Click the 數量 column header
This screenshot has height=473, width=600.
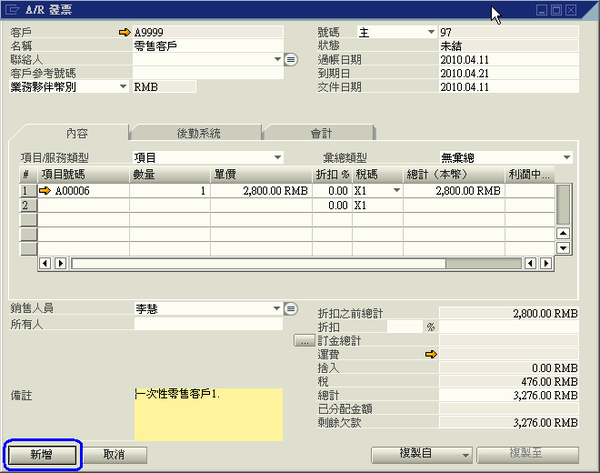[x=170, y=175]
